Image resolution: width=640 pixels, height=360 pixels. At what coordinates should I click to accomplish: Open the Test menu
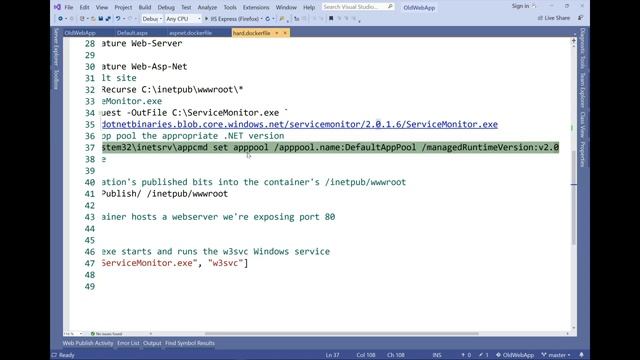186,7
